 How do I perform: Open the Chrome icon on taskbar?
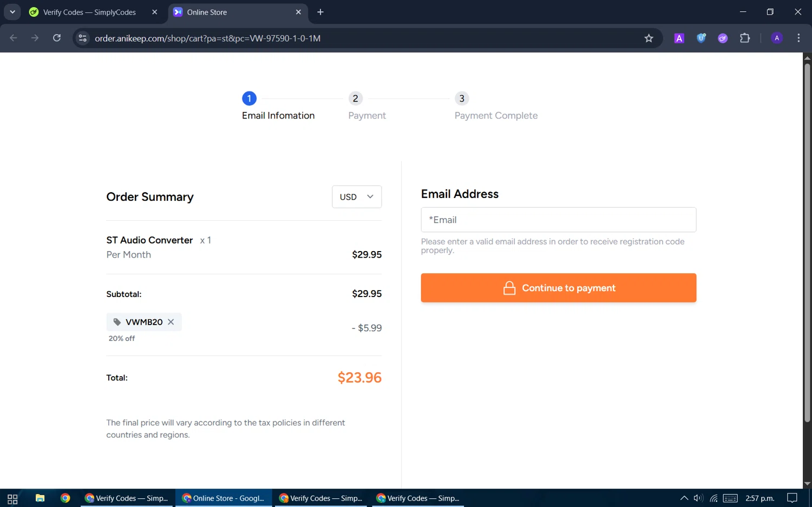(x=66, y=498)
